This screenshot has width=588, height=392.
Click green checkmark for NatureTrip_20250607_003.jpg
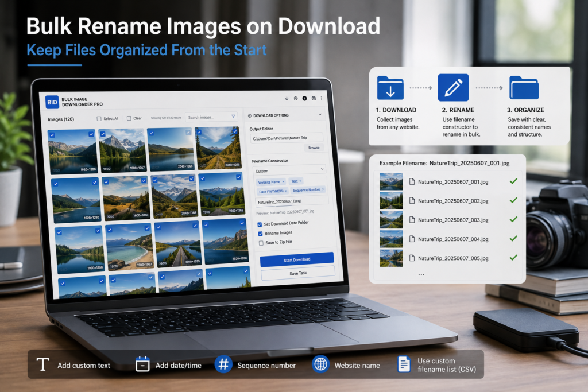click(513, 219)
